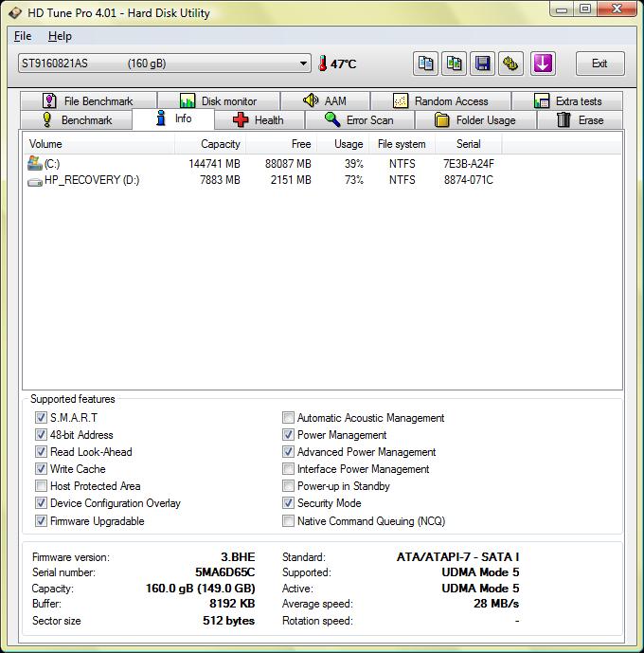644x653 pixels.
Task: Click the 28 MB/s average speed value
Action: click(x=496, y=604)
